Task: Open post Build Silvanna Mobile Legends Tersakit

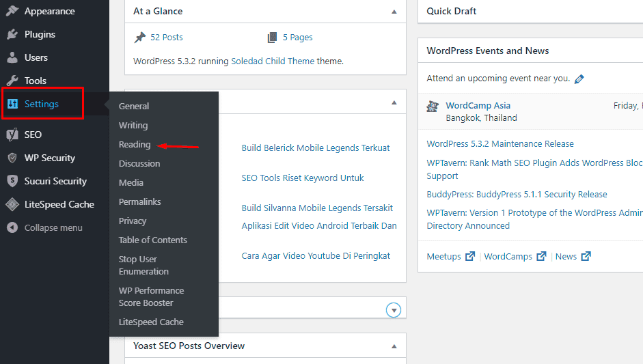Action: [317, 208]
